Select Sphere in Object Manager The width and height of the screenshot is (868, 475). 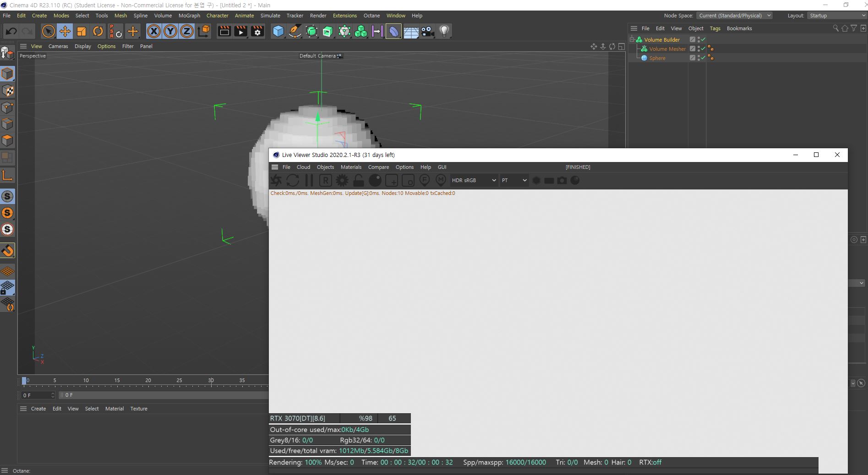(657, 58)
